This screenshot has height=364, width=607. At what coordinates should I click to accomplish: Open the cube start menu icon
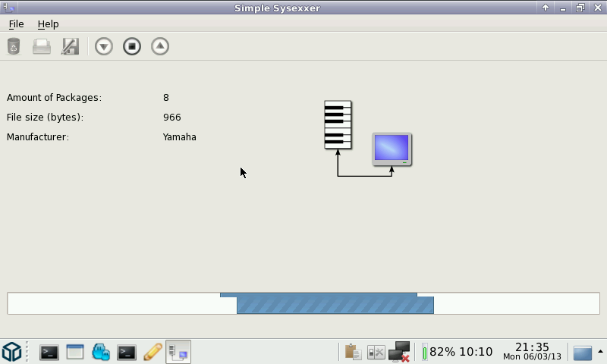(11, 352)
